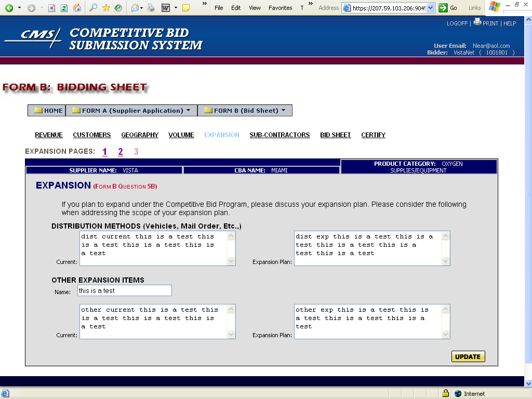Expand the Word edit dropdown arrow
The image size is (532, 399).
coord(176,8)
